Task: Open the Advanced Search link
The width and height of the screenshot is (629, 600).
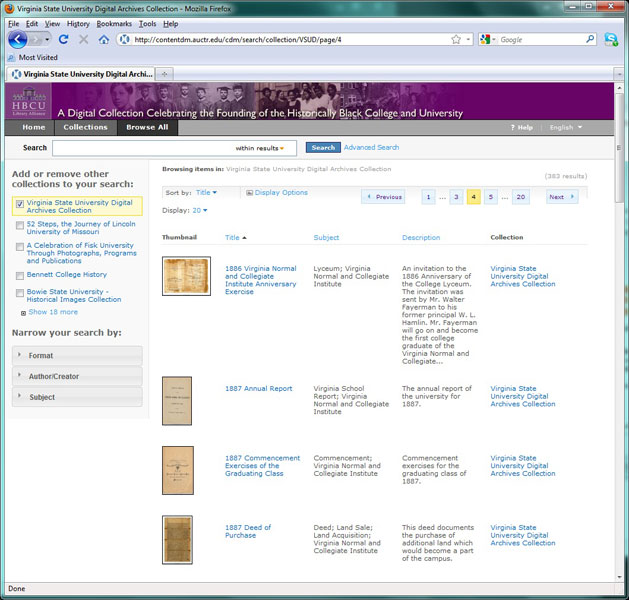Action: tap(371, 148)
